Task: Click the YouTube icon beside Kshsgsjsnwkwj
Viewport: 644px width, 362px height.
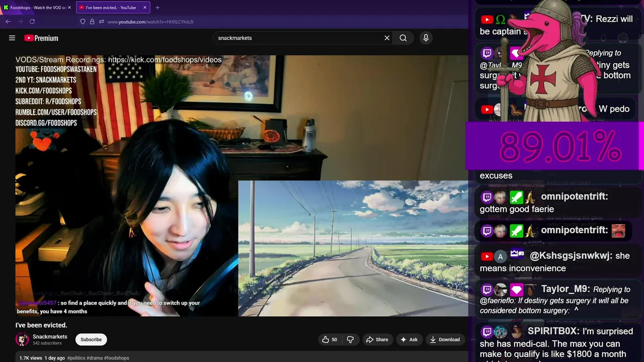Action: pos(487,256)
